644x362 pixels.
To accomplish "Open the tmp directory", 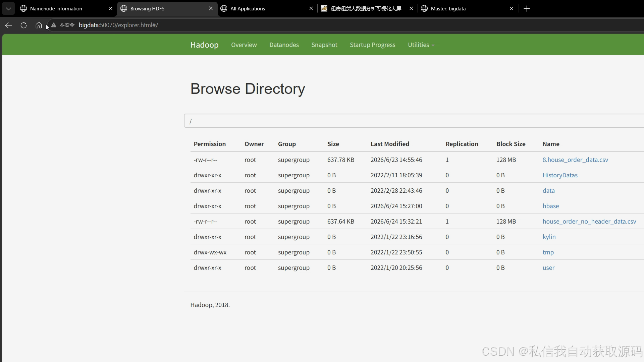I will pyautogui.click(x=548, y=252).
